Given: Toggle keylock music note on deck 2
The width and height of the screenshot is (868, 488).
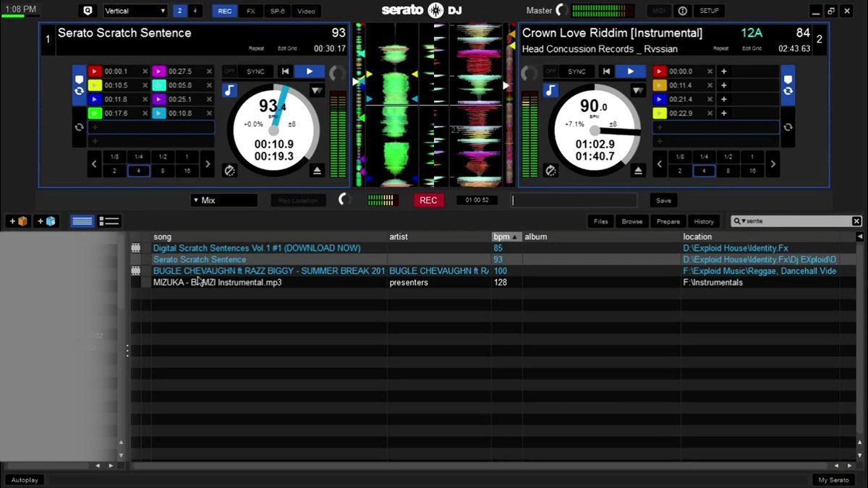Looking at the screenshot, I should tap(550, 90).
